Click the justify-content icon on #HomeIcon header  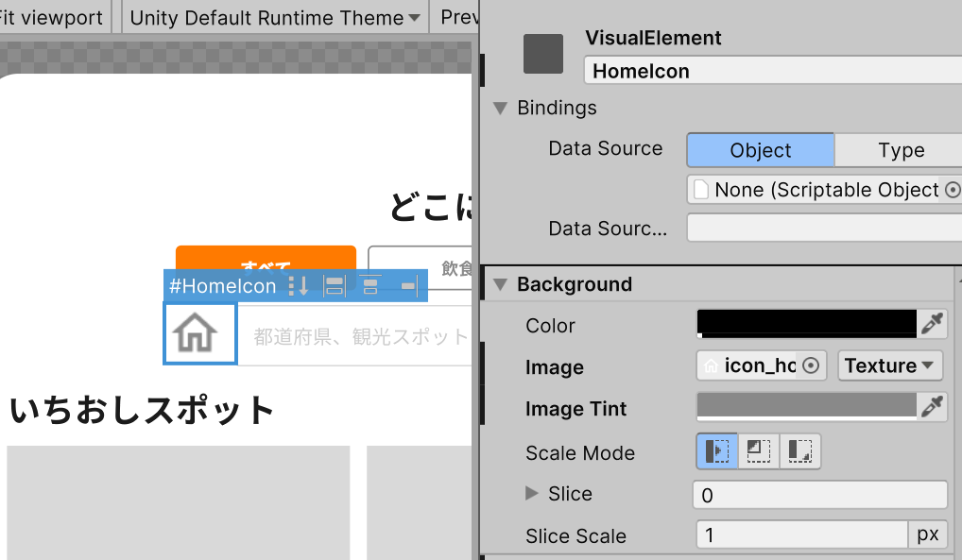[x=370, y=286]
